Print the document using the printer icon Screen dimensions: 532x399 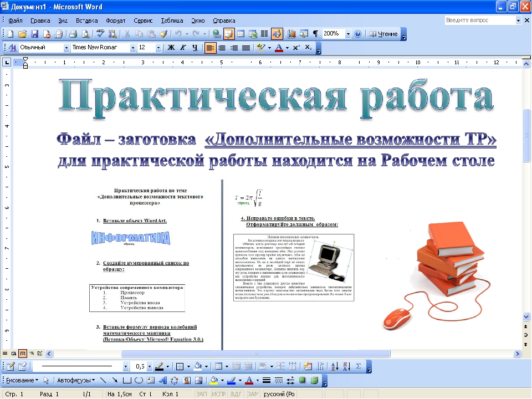pyautogui.click(x=73, y=34)
